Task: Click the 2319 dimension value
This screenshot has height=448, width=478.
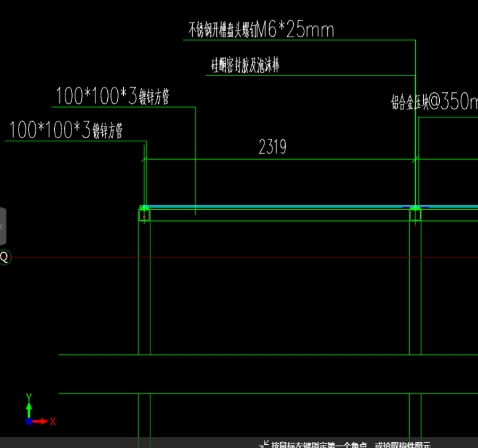Action: coord(272,147)
